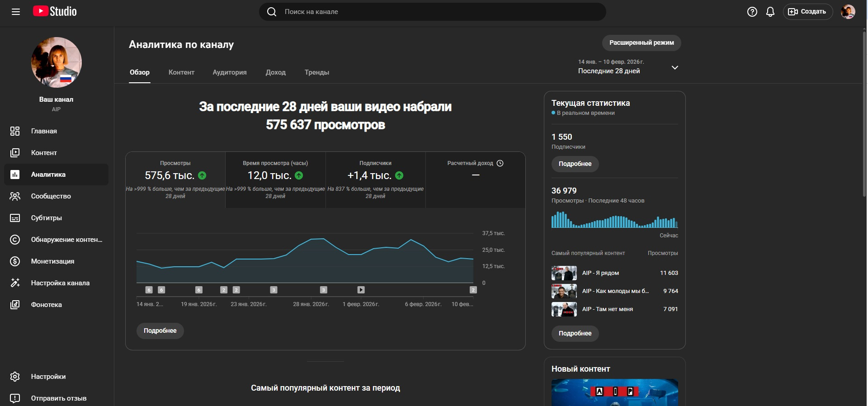Open the Help question mark icon
The height and width of the screenshot is (406, 868).
pos(752,12)
